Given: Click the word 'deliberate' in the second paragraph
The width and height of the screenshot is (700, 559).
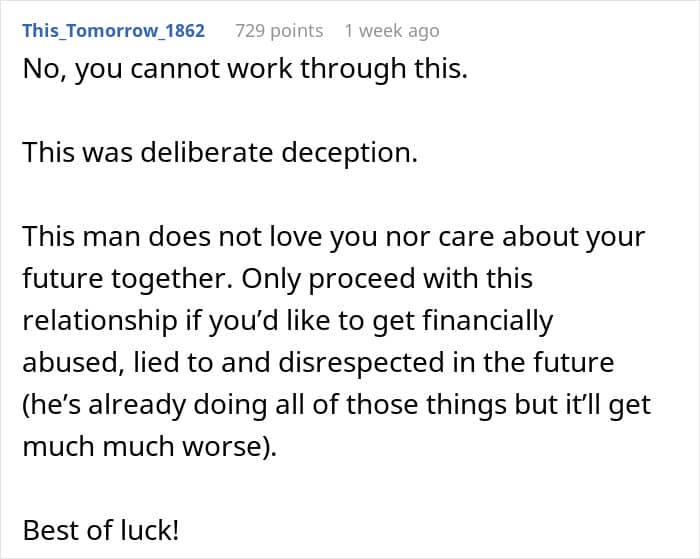Looking at the screenshot, I should point(207,153).
